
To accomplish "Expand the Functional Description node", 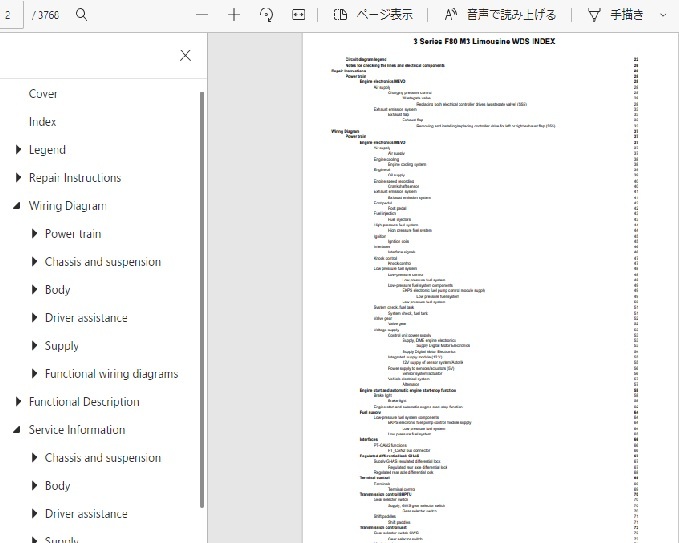I will click(x=18, y=402).
